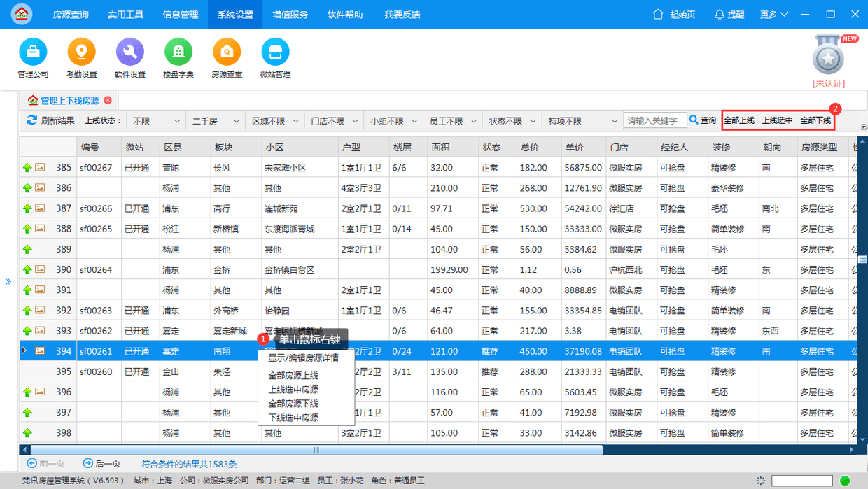This screenshot has width=868, height=489.
Task: Go to 前一页 previous page
Action: point(45,463)
